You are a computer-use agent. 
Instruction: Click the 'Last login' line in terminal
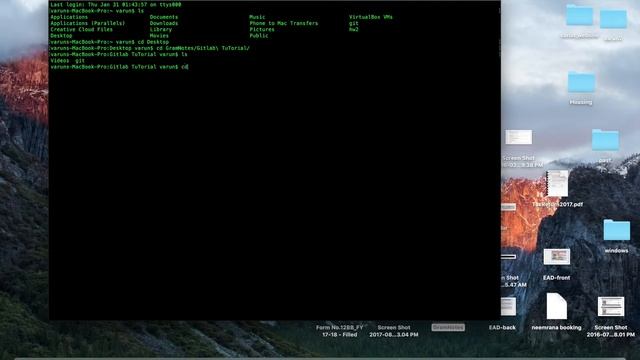pos(116,4)
